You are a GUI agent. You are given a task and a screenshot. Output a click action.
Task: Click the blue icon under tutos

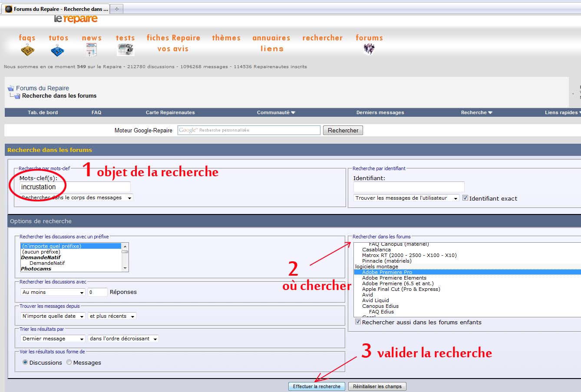[x=58, y=50]
